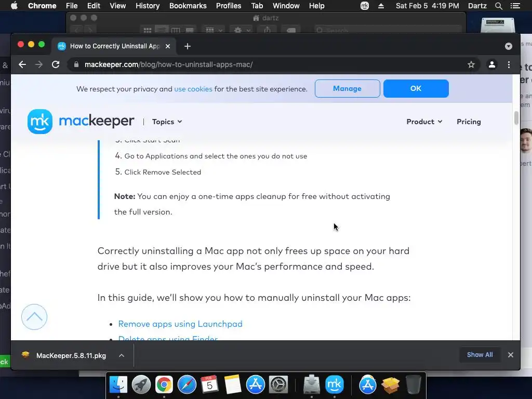
Task: Open Finder from the Dock
Action: (x=118, y=385)
